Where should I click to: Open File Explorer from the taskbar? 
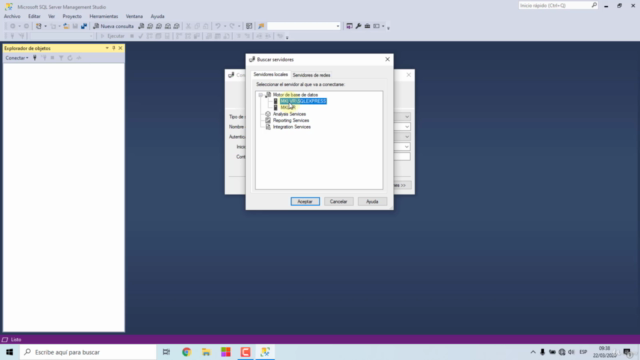tap(206, 352)
